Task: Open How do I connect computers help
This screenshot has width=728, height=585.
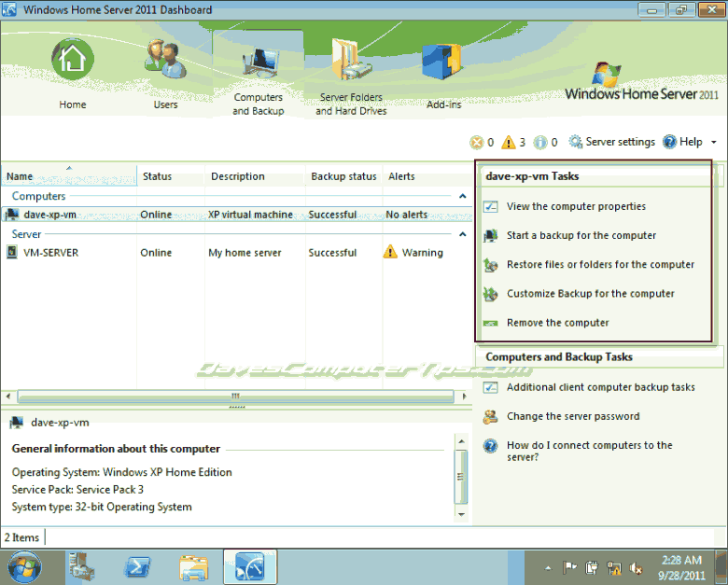Action: [590, 451]
